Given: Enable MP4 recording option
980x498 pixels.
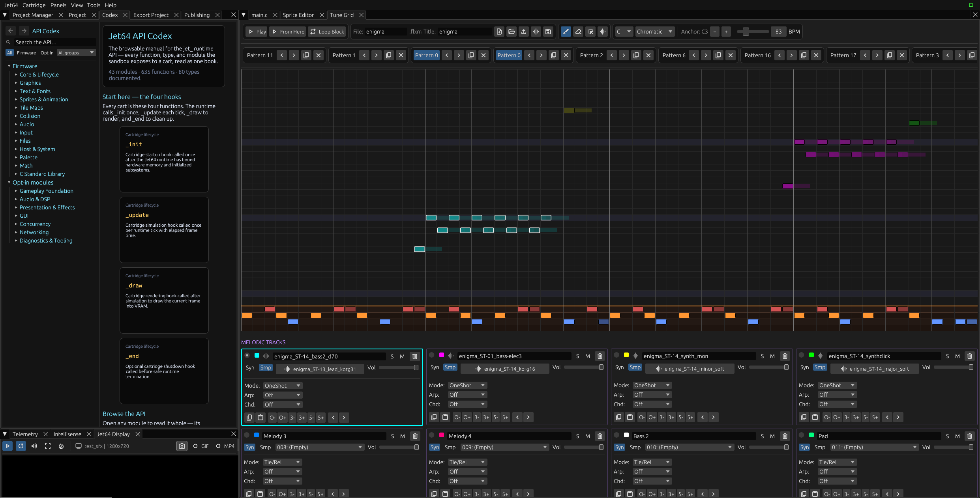Looking at the screenshot, I should click(225, 446).
